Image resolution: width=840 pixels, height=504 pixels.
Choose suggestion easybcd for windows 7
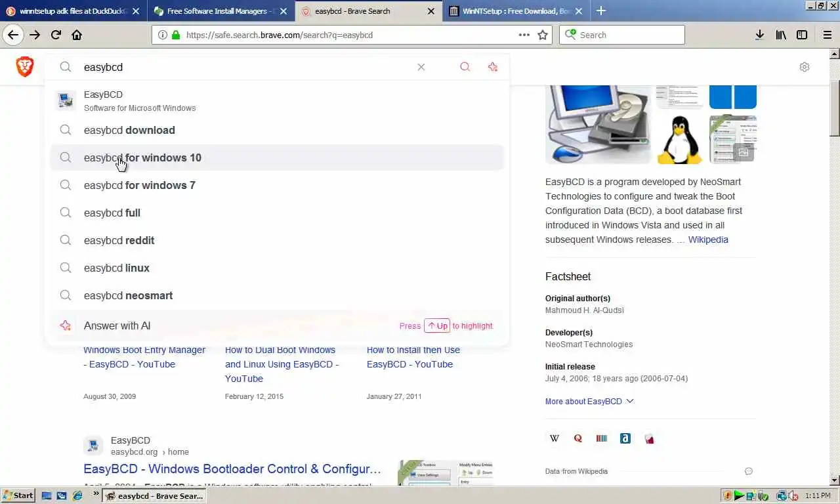tap(277, 185)
